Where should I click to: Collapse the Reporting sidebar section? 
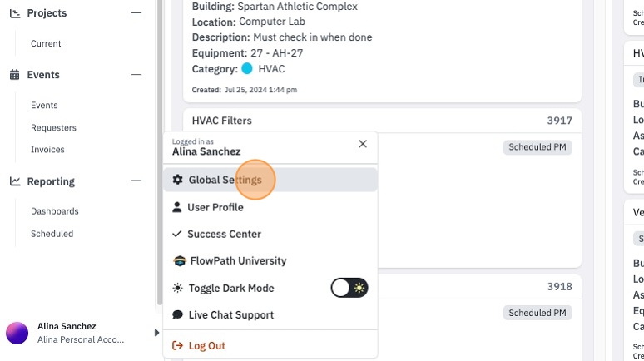pyautogui.click(x=136, y=180)
